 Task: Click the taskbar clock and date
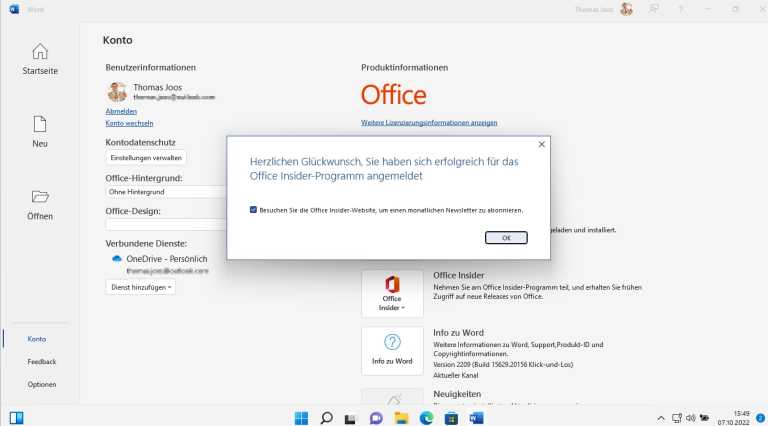(733, 418)
